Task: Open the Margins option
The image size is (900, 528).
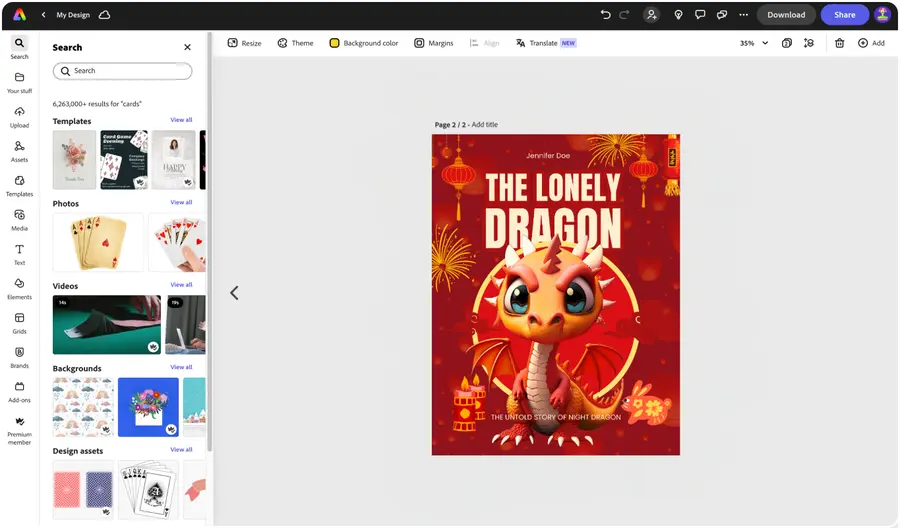Action: (x=434, y=43)
